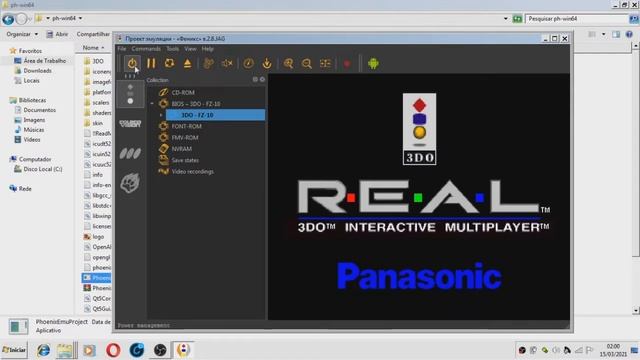This screenshot has height=360, width=640.
Task: Open OBS Studio from taskbar
Action: [x=160, y=350]
